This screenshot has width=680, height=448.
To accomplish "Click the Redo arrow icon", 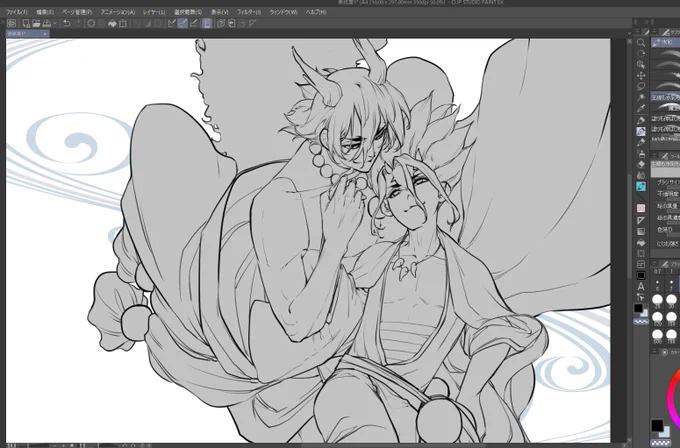I will pos(77,23).
